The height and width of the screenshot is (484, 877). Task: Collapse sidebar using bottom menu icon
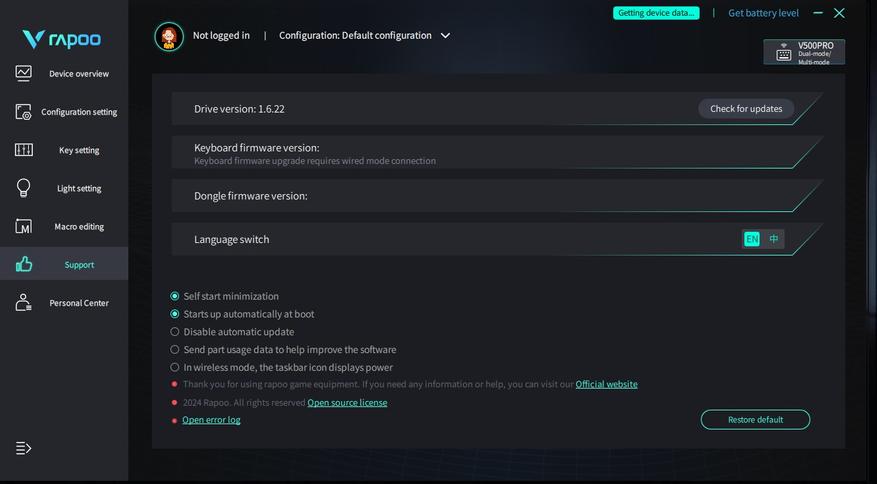coord(24,448)
